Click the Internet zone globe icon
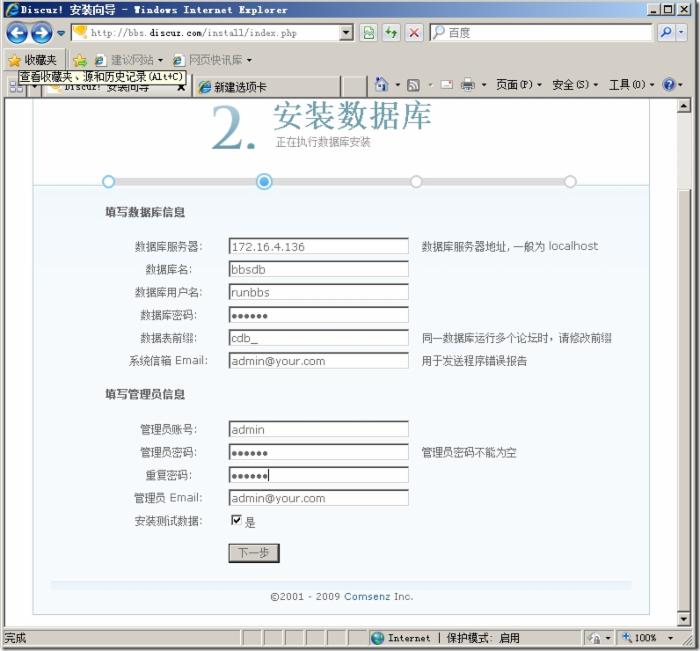Screen dimensions: 700x651 pos(378,638)
